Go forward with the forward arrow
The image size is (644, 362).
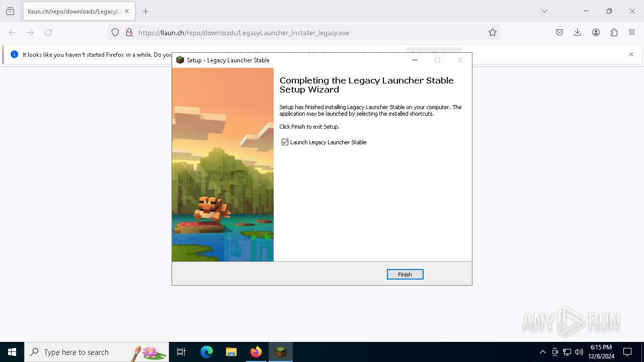coord(30,33)
